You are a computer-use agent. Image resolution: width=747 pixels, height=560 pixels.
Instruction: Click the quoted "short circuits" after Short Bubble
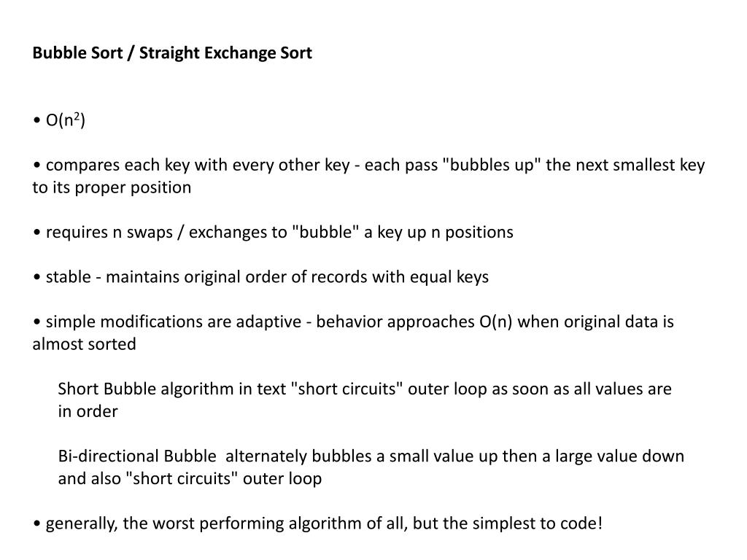click(x=349, y=389)
